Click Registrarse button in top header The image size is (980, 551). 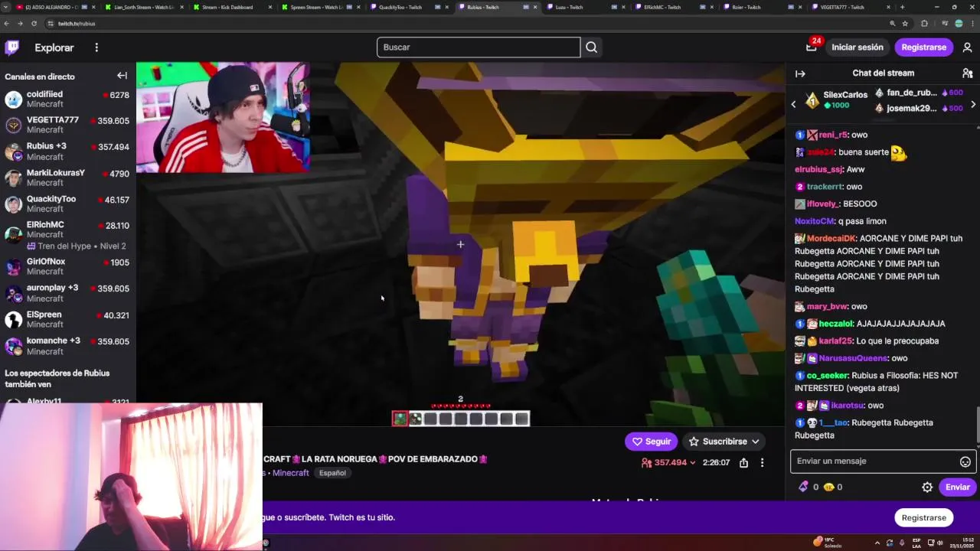[923, 47]
